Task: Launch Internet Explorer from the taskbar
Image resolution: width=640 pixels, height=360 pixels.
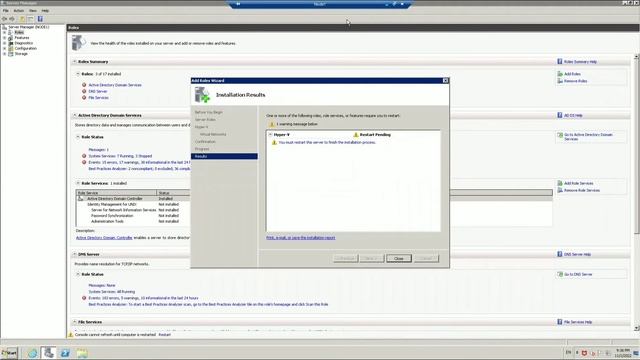Action: [x=33, y=353]
